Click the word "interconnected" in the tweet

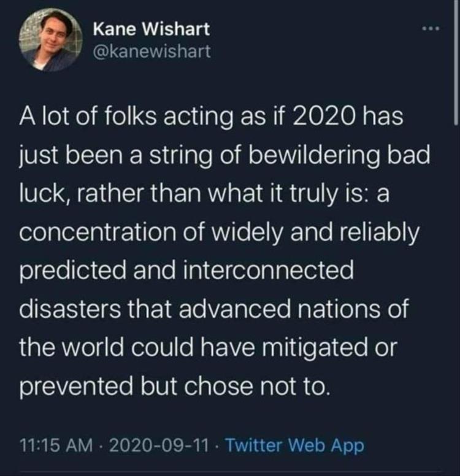(x=269, y=271)
